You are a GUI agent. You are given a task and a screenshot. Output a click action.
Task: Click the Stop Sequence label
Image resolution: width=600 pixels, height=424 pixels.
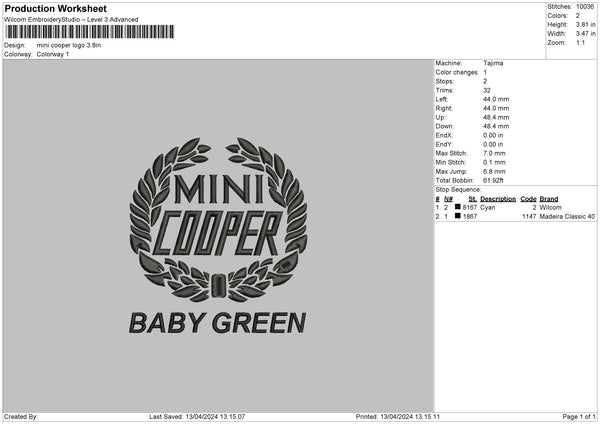458,190
